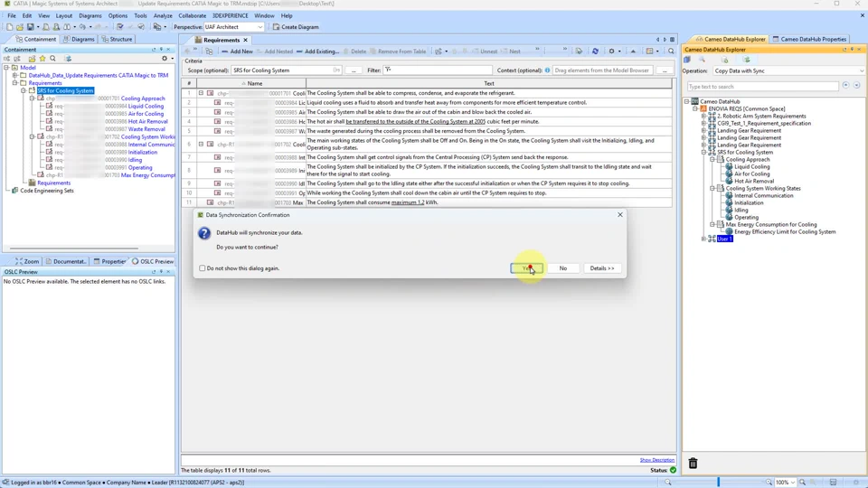
Task: Open the File menu
Action: [12, 15]
